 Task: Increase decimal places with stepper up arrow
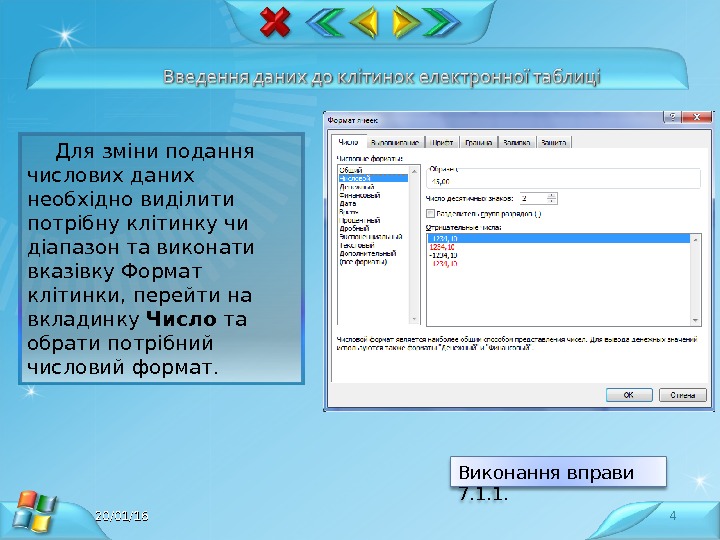click(x=551, y=195)
